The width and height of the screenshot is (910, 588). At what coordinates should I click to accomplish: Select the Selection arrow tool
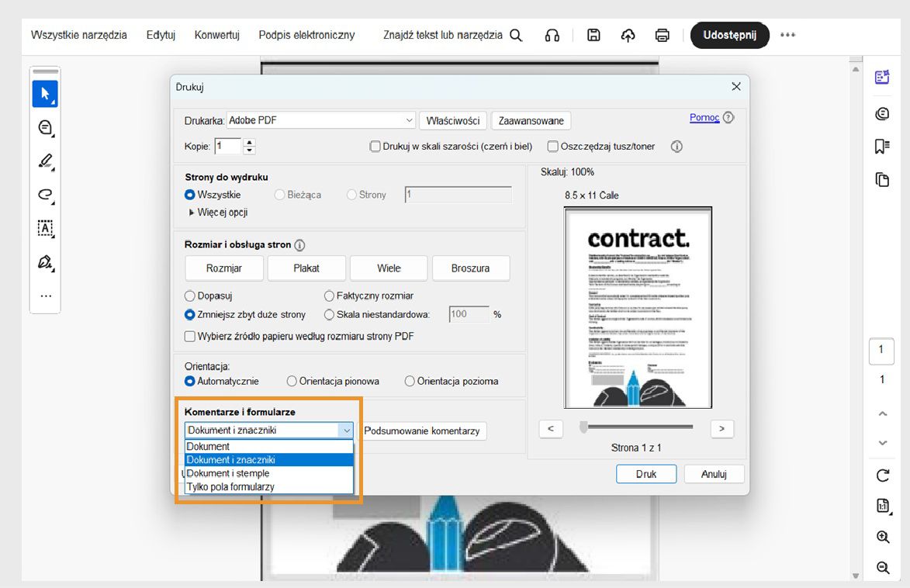click(44, 94)
